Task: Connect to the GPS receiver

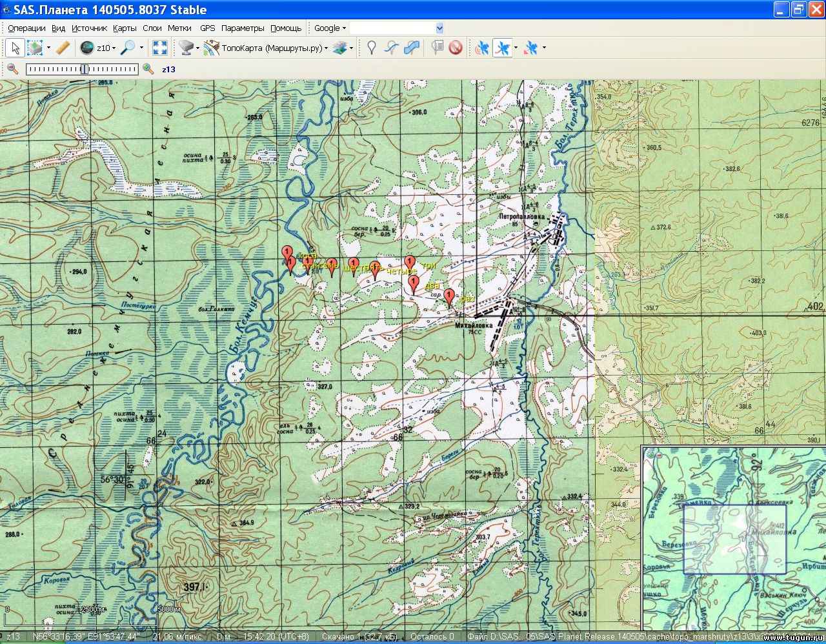Action: coord(481,48)
